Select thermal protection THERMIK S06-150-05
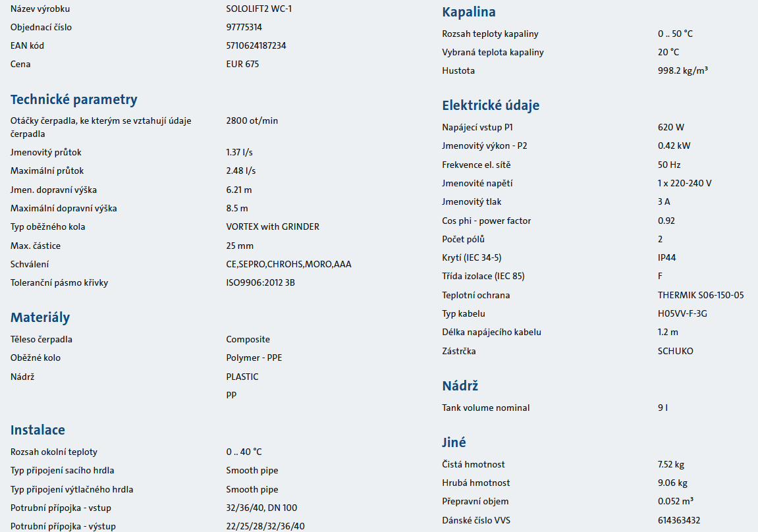This screenshot has height=532, width=758. pyautogui.click(x=701, y=295)
